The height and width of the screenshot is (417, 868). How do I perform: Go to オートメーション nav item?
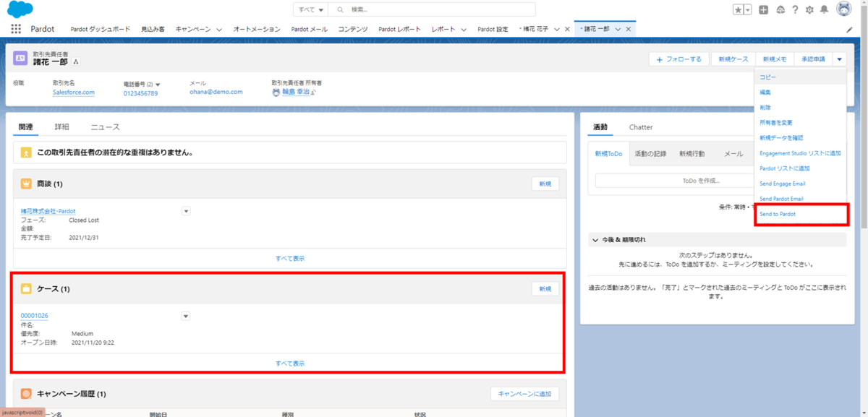click(257, 30)
